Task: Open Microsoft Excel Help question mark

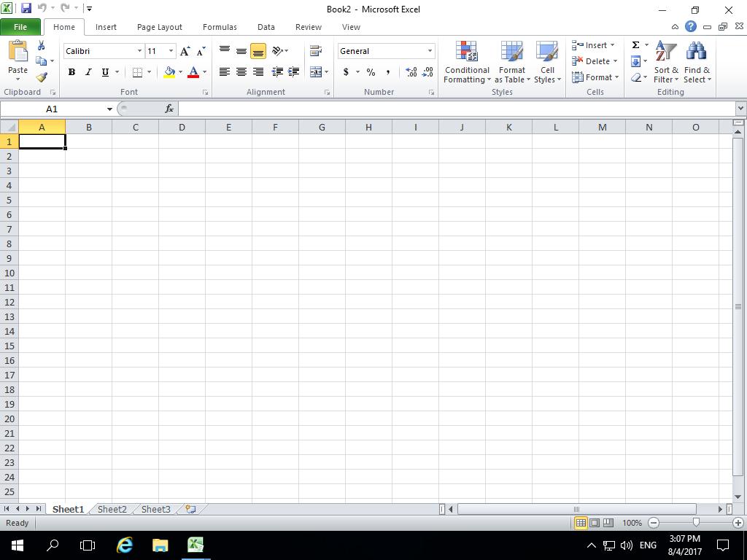Action: pos(691,27)
